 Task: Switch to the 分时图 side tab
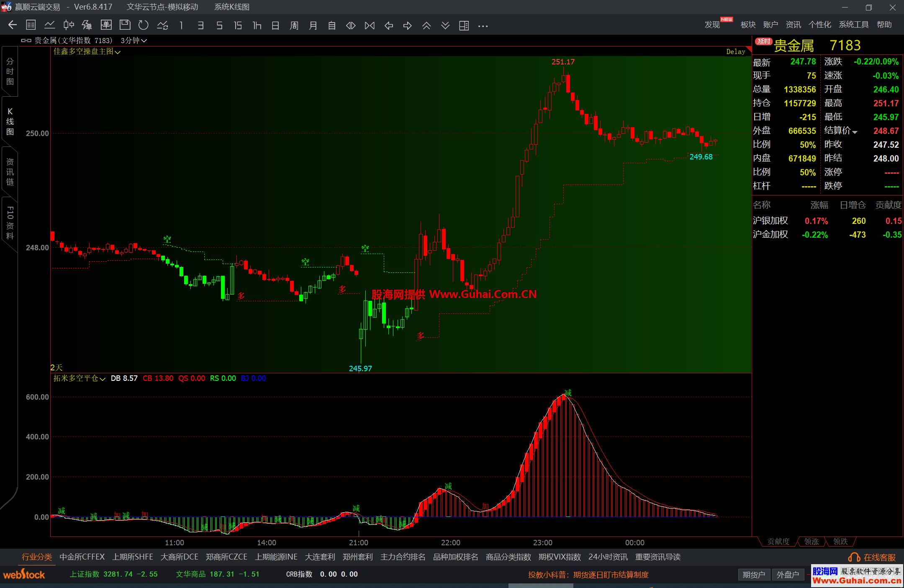point(10,72)
